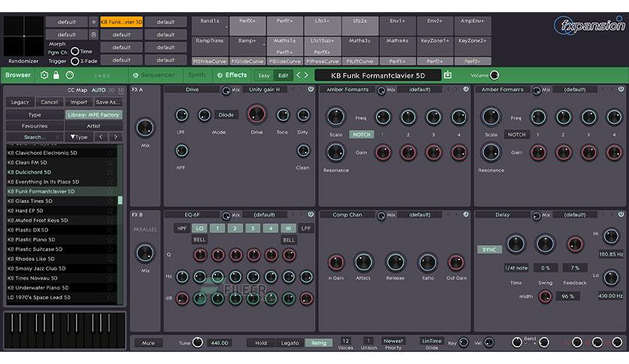Click the highlighted KB Funk preset slot
Viewport: 629px width, 364px height.
point(122,22)
